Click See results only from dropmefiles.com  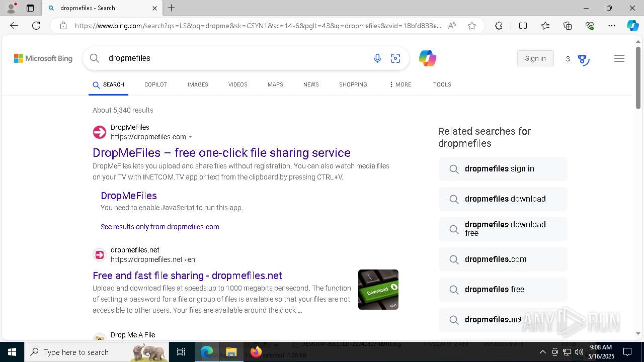(x=160, y=227)
